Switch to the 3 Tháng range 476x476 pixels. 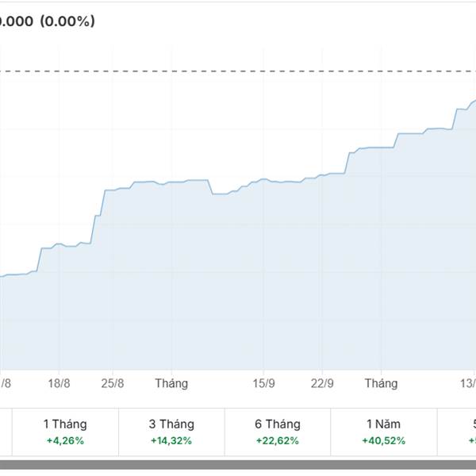point(171,432)
